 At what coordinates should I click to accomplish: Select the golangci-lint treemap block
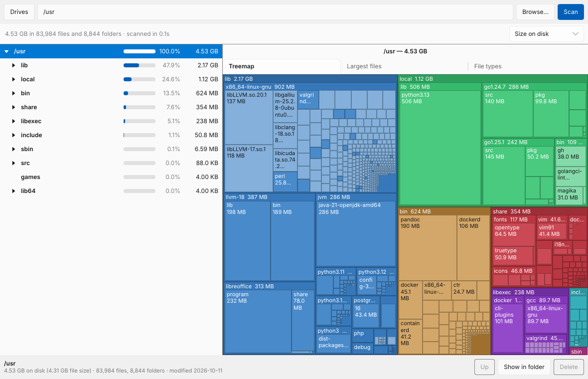(x=571, y=177)
